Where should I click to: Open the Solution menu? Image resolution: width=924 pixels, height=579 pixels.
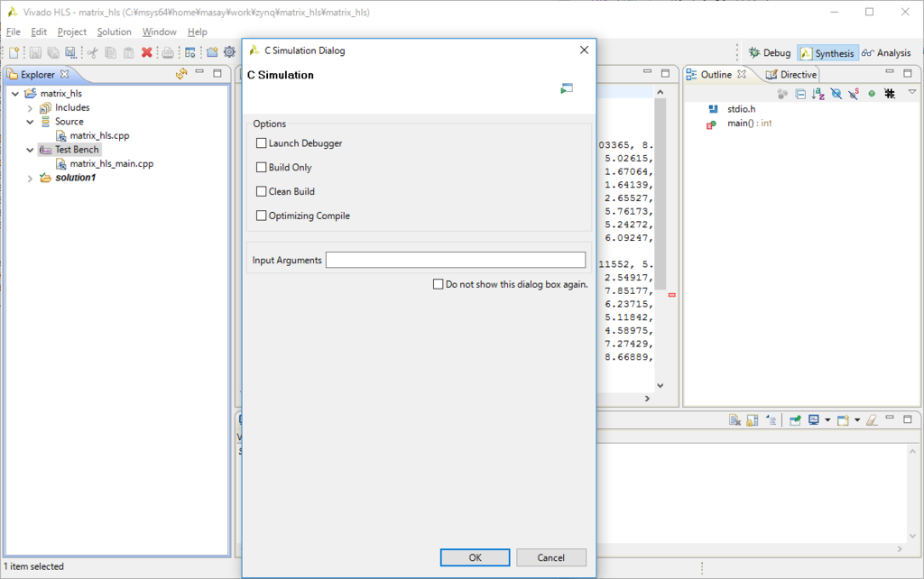pos(115,32)
